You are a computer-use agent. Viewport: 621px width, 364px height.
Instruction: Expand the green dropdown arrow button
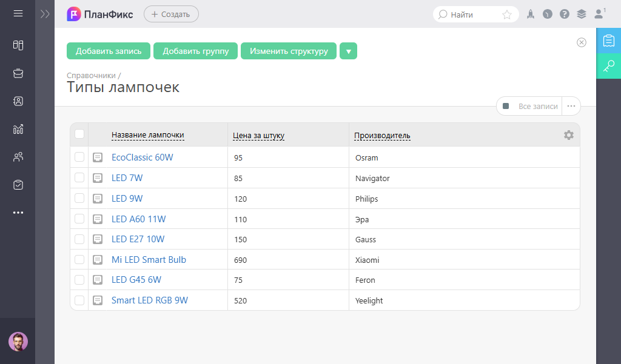[x=348, y=51]
